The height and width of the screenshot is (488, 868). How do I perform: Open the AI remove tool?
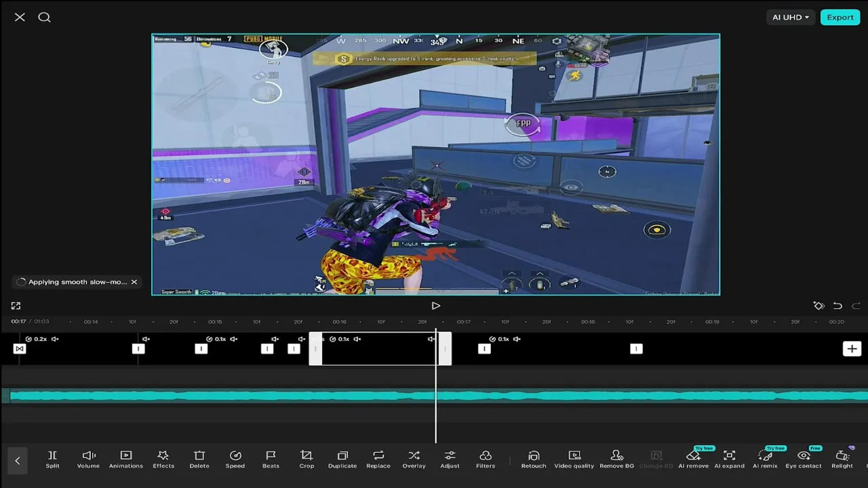[x=693, y=459]
